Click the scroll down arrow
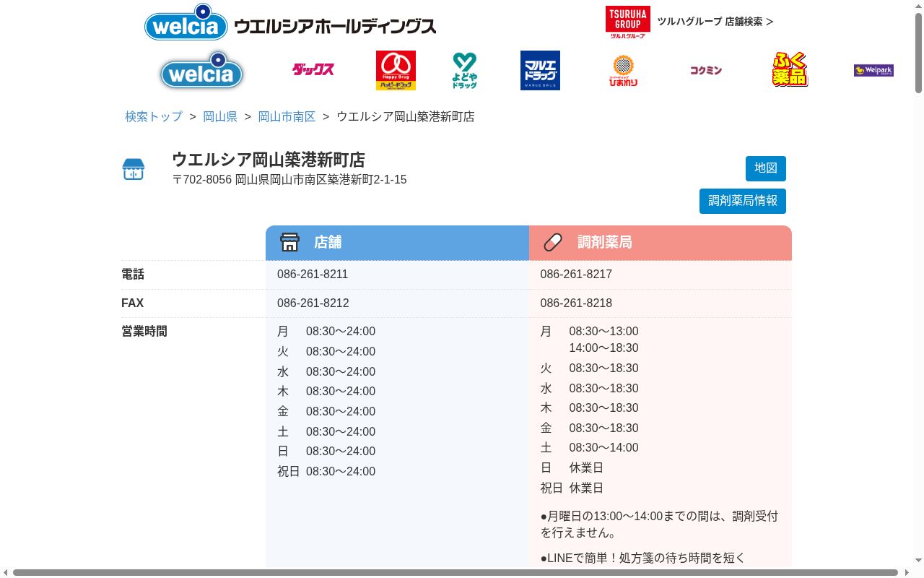The height and width of the screenshot is (578, 924). click(918, 561)
